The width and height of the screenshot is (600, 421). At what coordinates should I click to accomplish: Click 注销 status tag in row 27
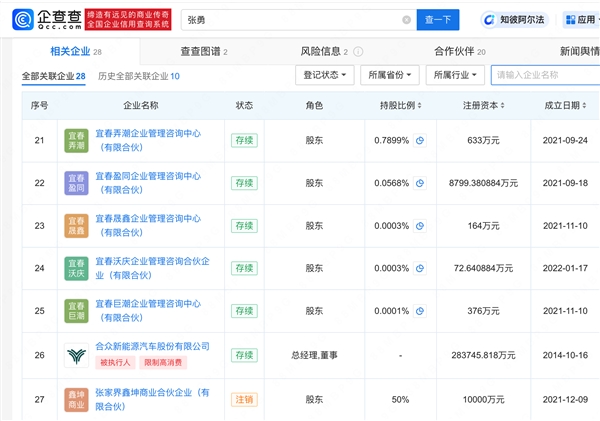click(244, 400)
